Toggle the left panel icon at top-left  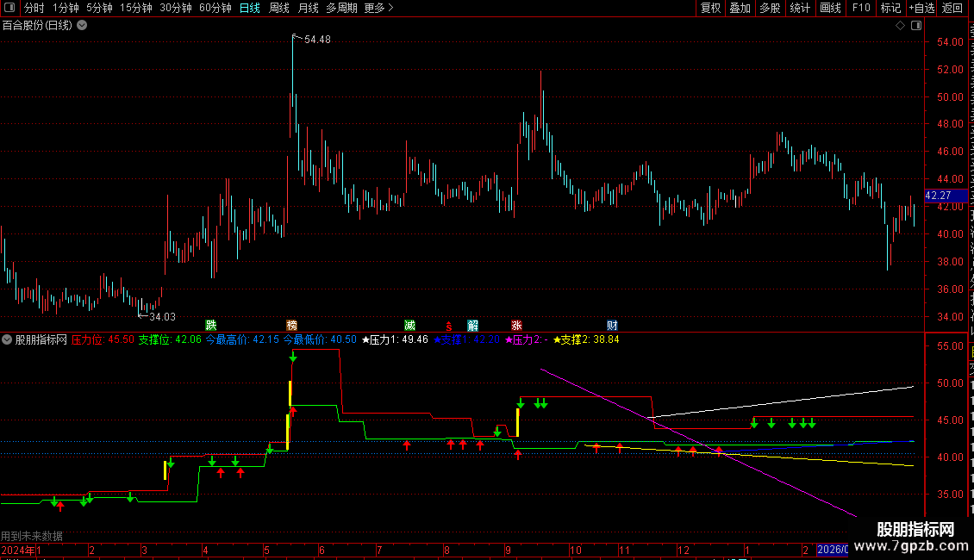[9, 8]
